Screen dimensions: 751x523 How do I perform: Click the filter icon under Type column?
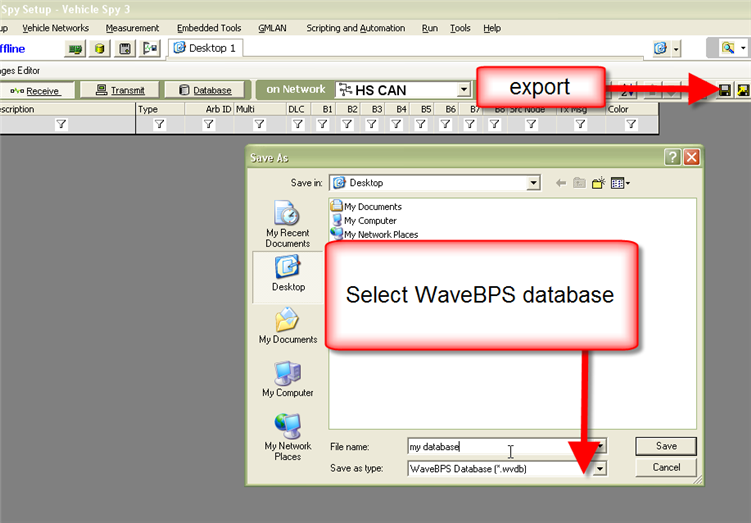click(x=159, y=125)
